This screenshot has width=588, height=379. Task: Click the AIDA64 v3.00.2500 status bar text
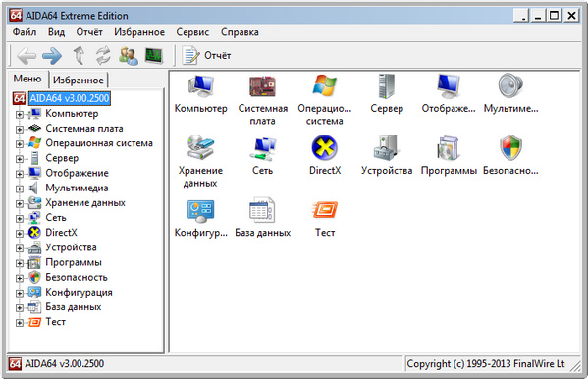(64, 364)
